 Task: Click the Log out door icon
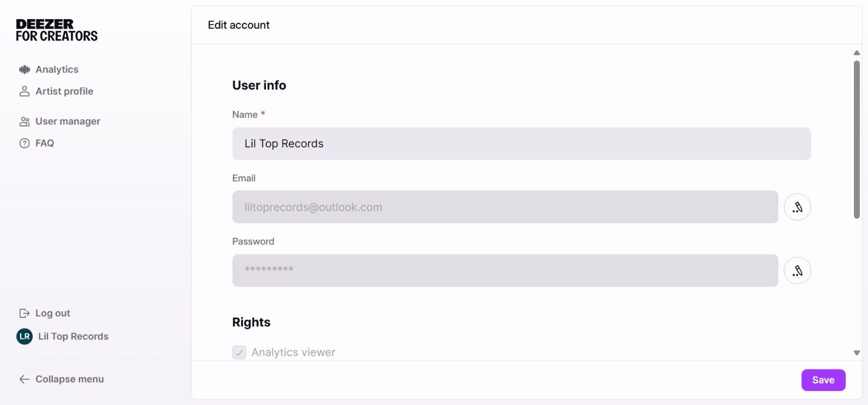click(24, 313)
